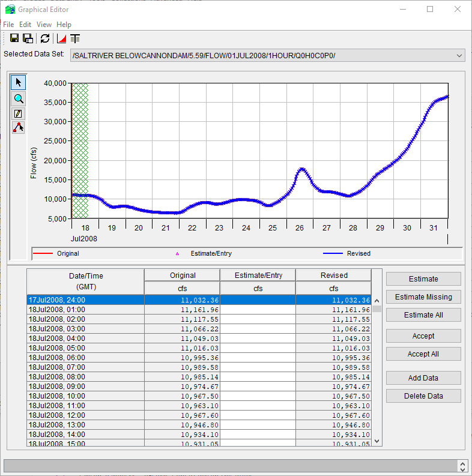Image resolution: width=472 pixels, height=476 pixels.
Task: Select the magnifier zoom tool
Action: [18, 98]
